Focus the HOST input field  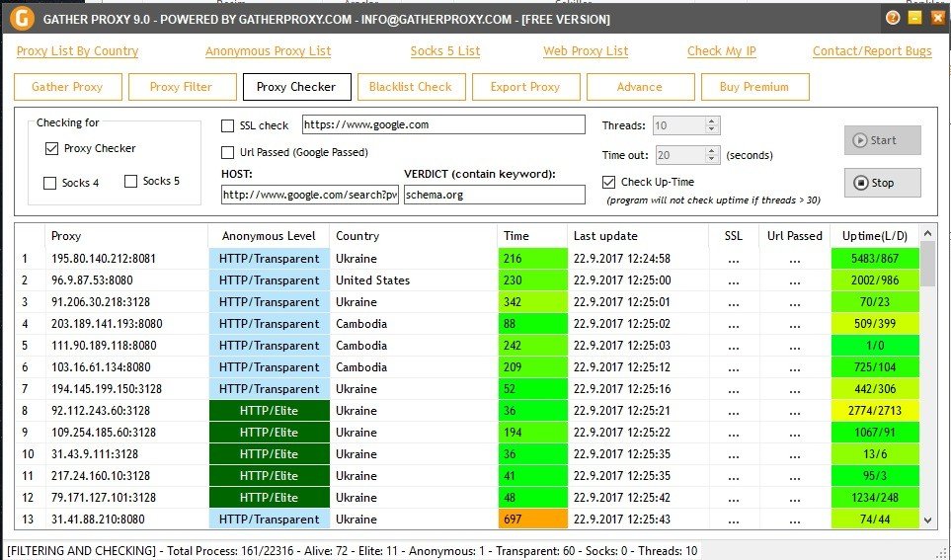310,195
